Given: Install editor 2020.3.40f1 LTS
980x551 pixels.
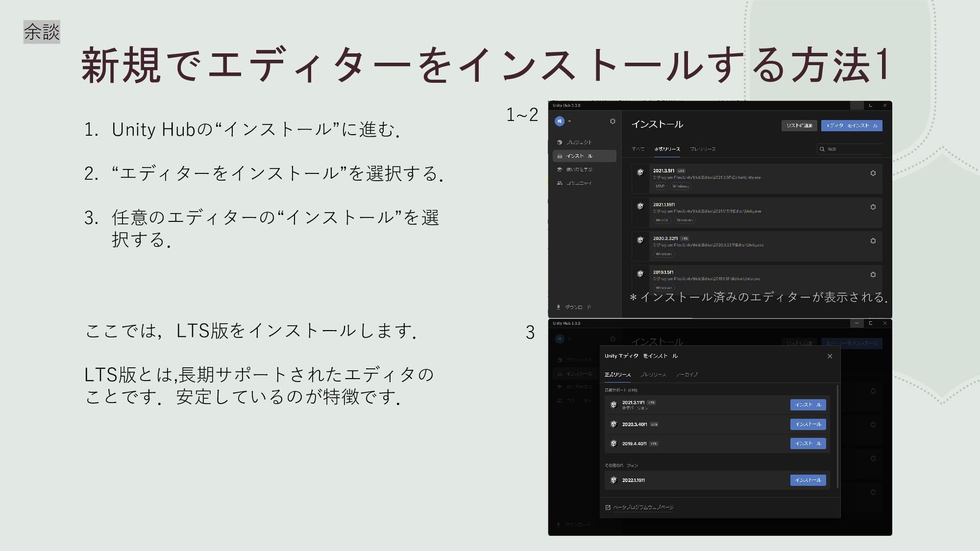Looking at the screenshot, I should coord(808,424).
